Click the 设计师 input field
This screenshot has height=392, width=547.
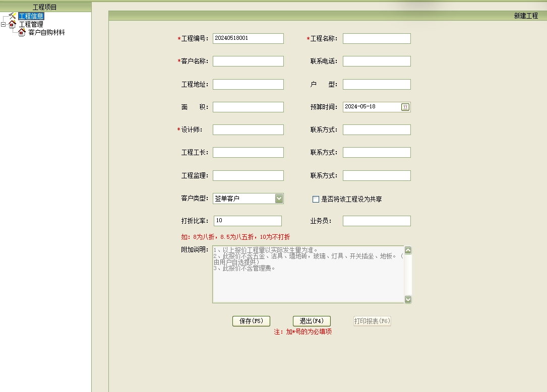click(248, 130)
